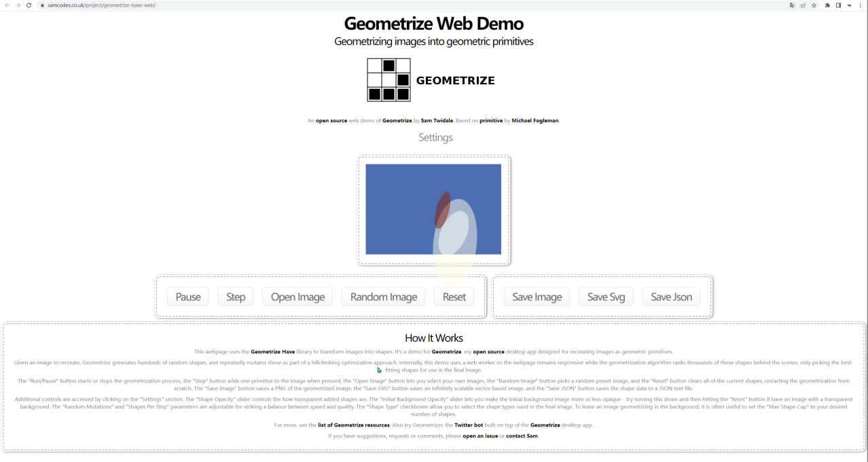This screenshot has height=462, width=868.
Task: Click the Reset button
Action: click(454, 297)
